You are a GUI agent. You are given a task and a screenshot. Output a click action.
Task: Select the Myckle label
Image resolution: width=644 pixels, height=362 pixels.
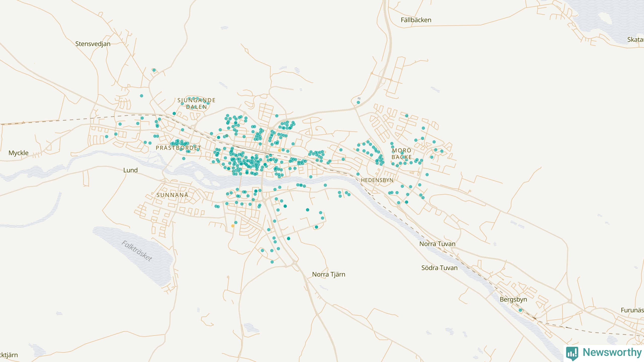point(18,153)
